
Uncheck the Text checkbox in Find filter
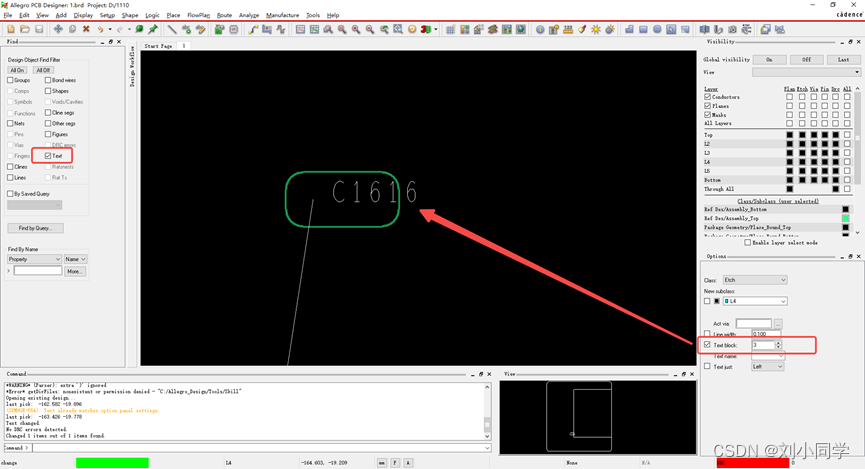coord(48,156)
